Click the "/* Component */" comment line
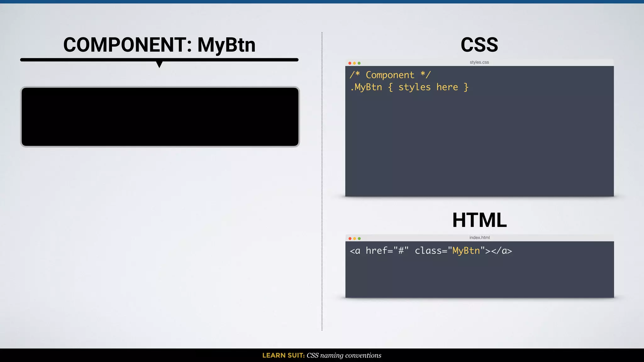 (x=390, y=75)
